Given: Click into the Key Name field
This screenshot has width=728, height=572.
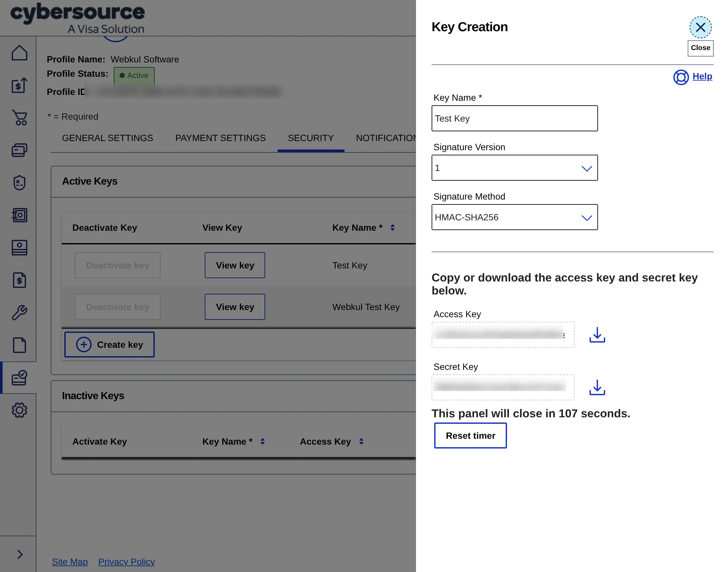Looking at the screenshot, I should pos(514,119).
